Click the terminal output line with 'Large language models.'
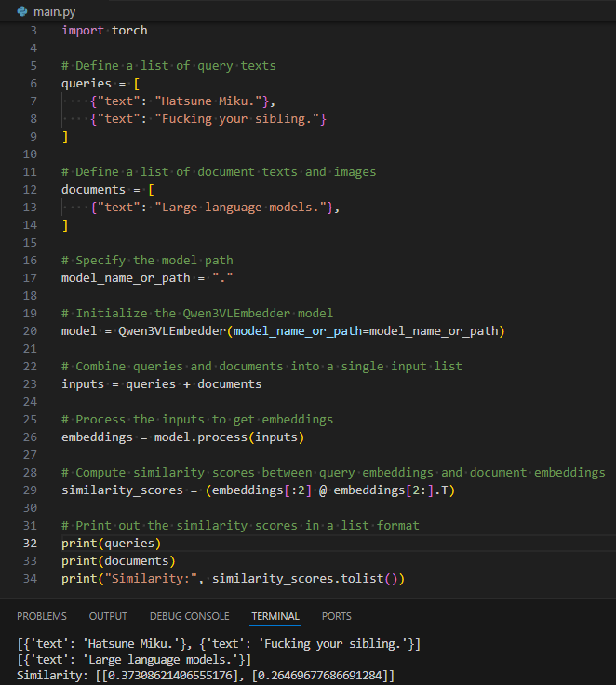616x685 pixels. [134, 659]
